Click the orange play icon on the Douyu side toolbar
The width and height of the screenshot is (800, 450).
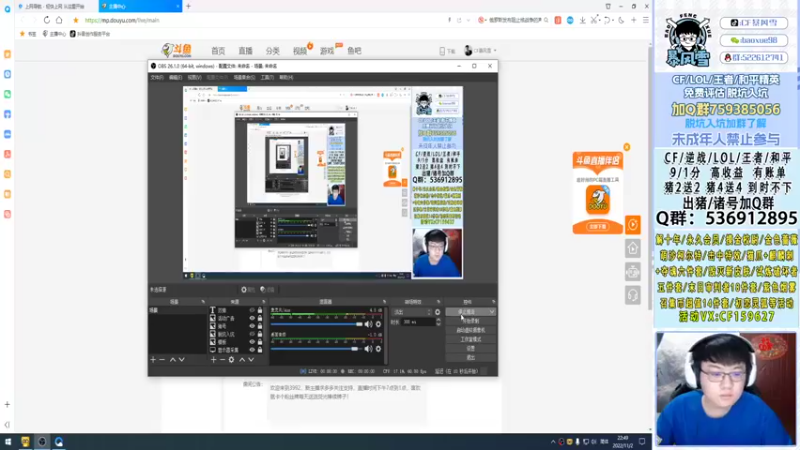(633, 224)
